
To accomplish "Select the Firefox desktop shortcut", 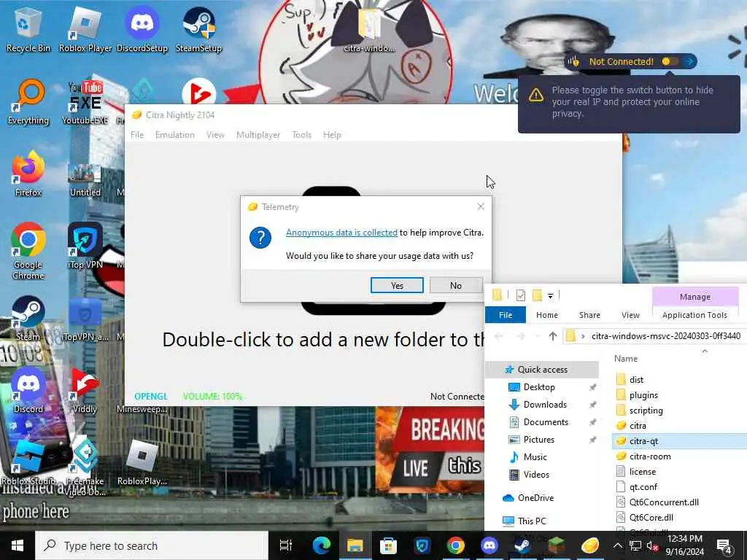I will pos(28,174).
